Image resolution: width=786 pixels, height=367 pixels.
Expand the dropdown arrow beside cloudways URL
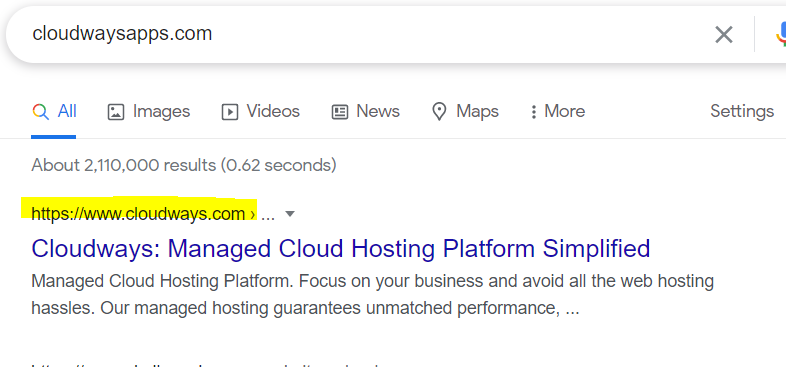click(290, 214)
